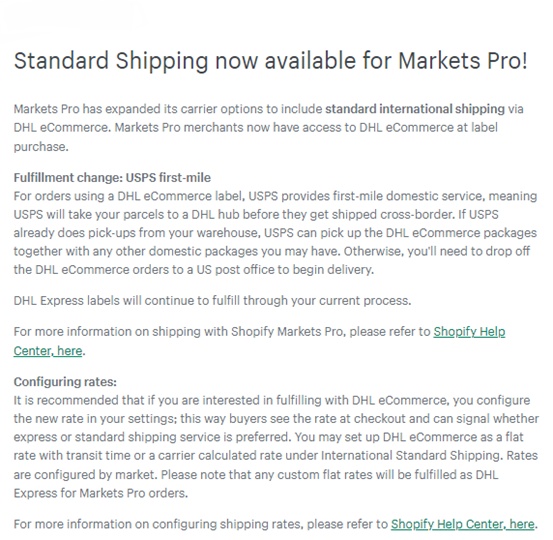Select the 'Fulfillment change: USPS first-mile' subheading
Screen dimensions: 553x540
[112, 177]
